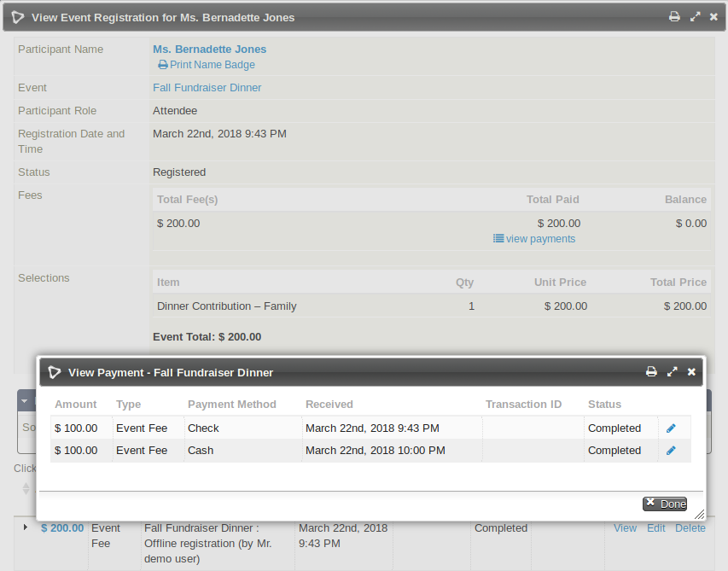
Task: Click the CiviCRM flag icon in View Payment titlebar
Action: [54, 372]
